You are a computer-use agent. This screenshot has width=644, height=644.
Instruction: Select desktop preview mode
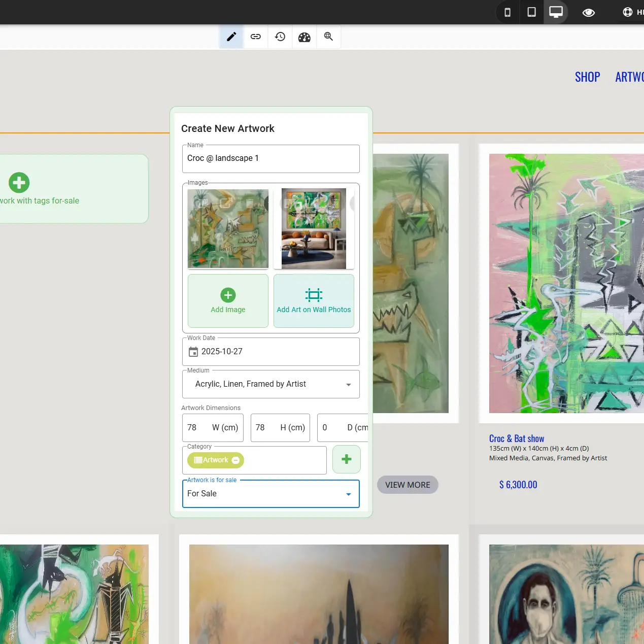[556, 12]
